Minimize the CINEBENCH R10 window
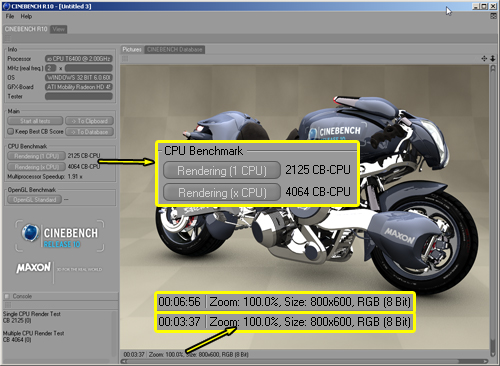The width and height of the screenshot is (500, 366). click(476, 6)
